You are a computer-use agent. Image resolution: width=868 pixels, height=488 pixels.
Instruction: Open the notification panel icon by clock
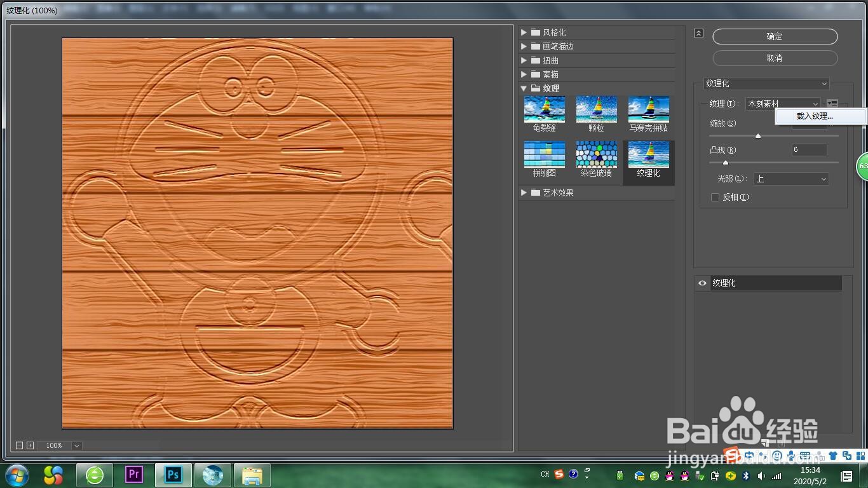[x=846, y=476]
